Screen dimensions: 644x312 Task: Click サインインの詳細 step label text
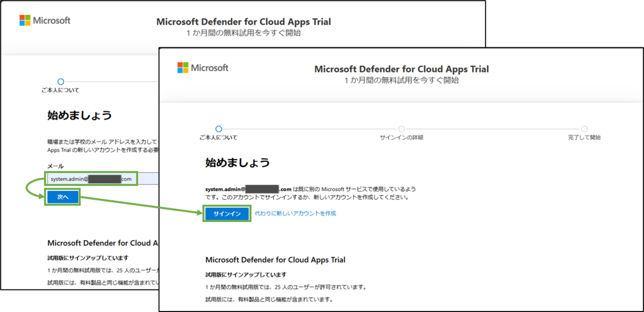pos(401,138)
